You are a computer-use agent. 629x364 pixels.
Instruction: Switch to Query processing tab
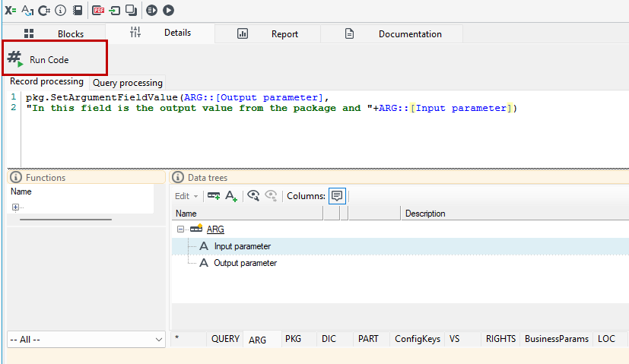pyautogui.click(x=128, y=83)
